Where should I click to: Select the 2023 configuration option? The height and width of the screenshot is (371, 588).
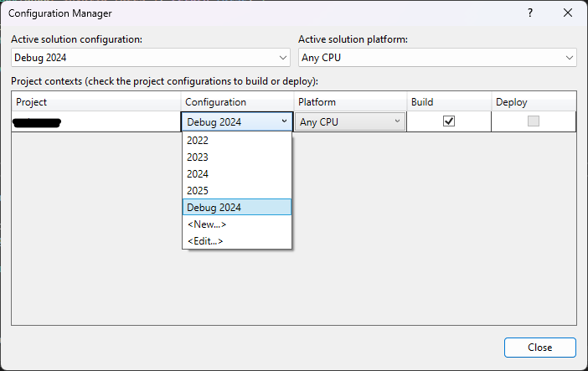click(237, 157)
